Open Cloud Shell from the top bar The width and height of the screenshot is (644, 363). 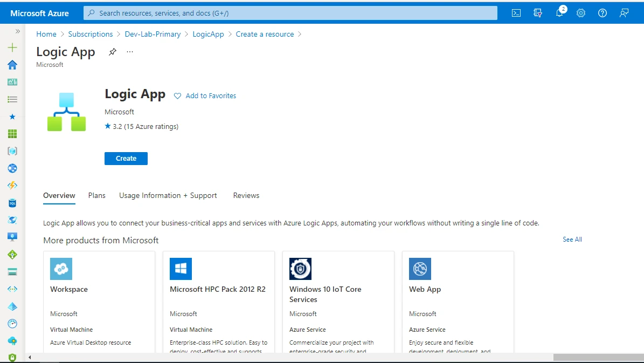pyautogui.click(x=516, y=13)
